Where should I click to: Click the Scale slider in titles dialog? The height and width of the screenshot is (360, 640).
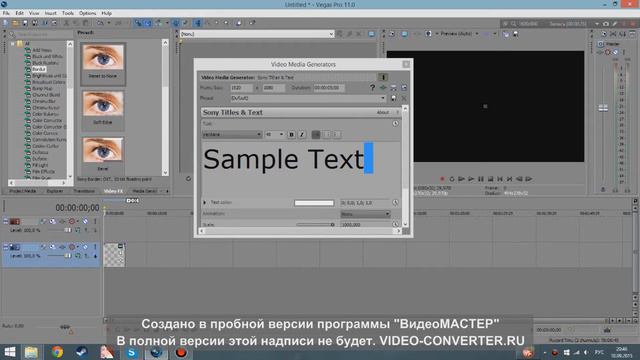click(315, 224)
